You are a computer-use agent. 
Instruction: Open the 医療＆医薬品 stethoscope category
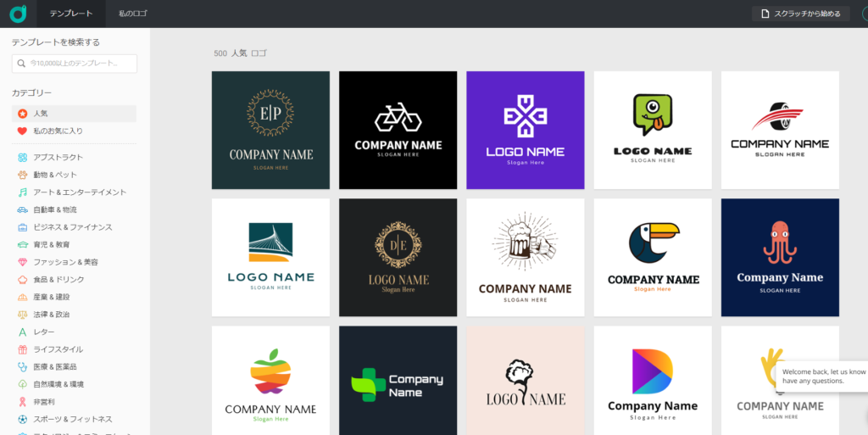(x=54, y=367)
